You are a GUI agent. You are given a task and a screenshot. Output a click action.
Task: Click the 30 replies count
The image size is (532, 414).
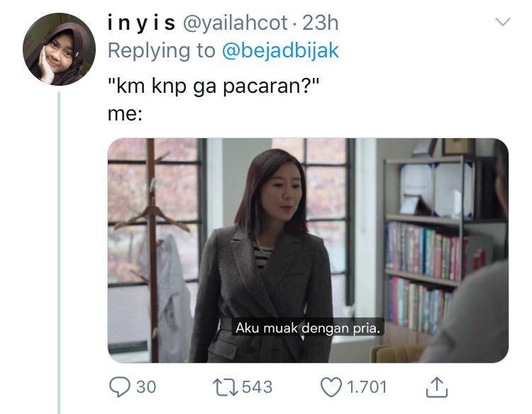pyautogui.click(x=146, y=387)
